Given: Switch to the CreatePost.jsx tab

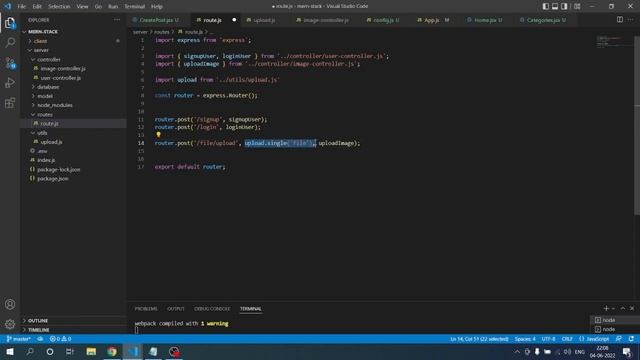Looking at the screenshot, I should (156, 20).
